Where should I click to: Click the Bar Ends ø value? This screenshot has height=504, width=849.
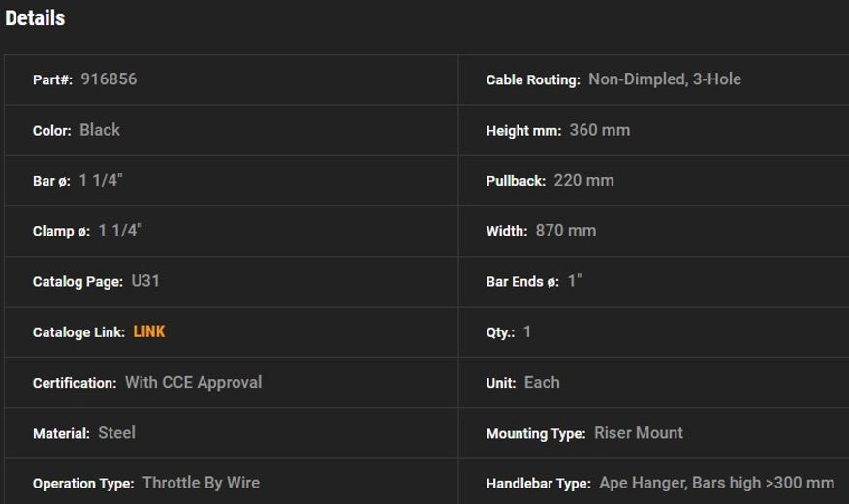575,281
